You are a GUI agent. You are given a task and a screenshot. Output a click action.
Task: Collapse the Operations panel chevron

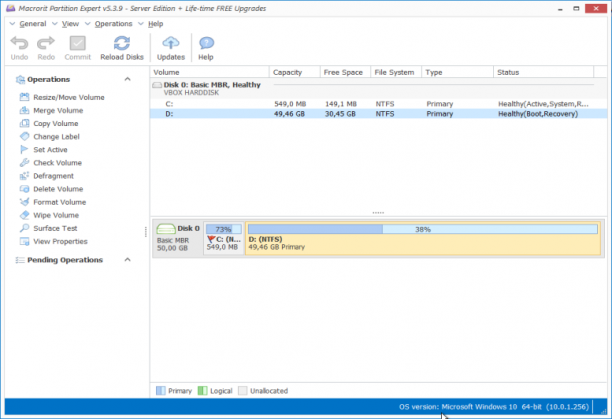(x=127, y=79)
